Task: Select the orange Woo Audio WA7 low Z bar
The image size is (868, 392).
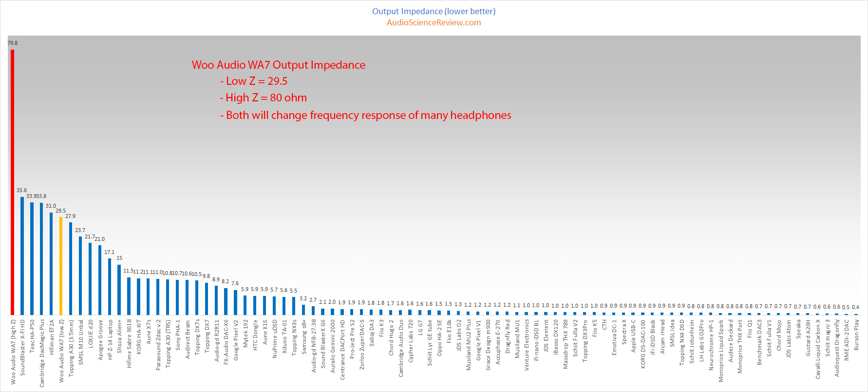Action: [61, 266]
